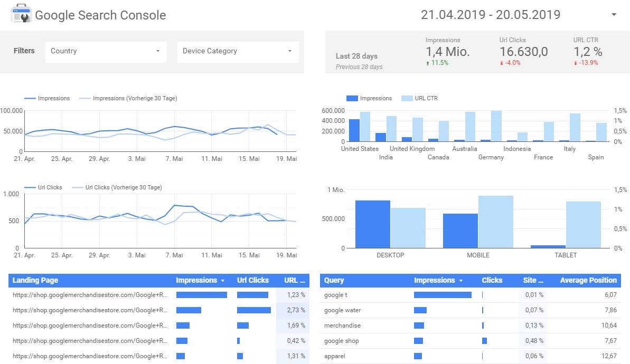Expand the date range 21.04.2019 - 20.05.2019 picker
This screenshot has height=364, width=630.
490,15
